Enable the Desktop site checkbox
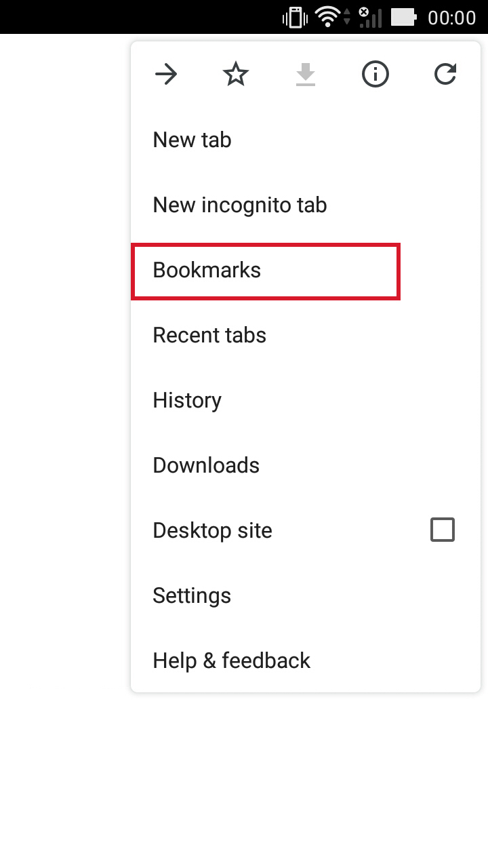The width and height of the screenshot is (488, 868). point(443,530)
